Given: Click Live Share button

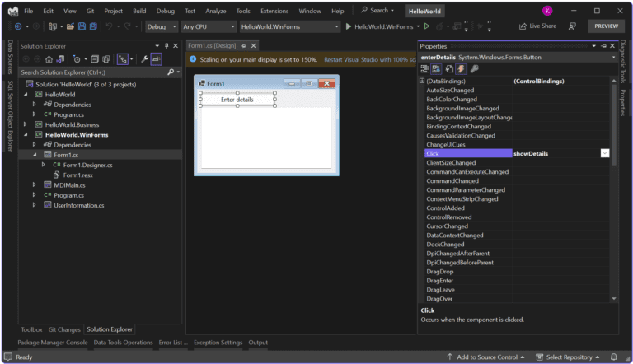Looking at the screenshot, I should pyautogui.click(x=537, y=26).
